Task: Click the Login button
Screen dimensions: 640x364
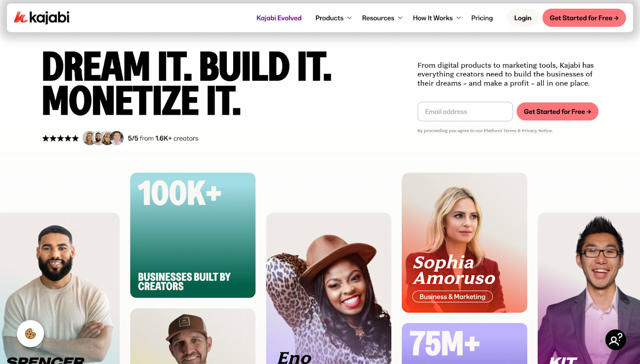Action: tap(522, 18)
